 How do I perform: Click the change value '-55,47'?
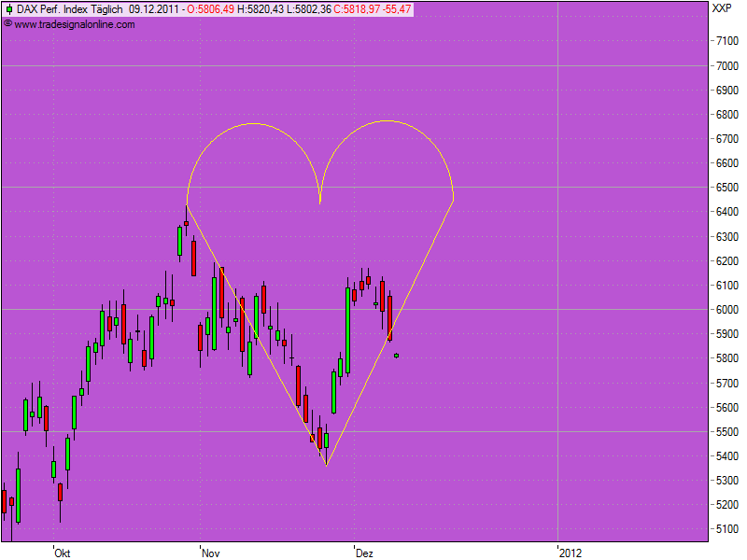click(397, 9)
